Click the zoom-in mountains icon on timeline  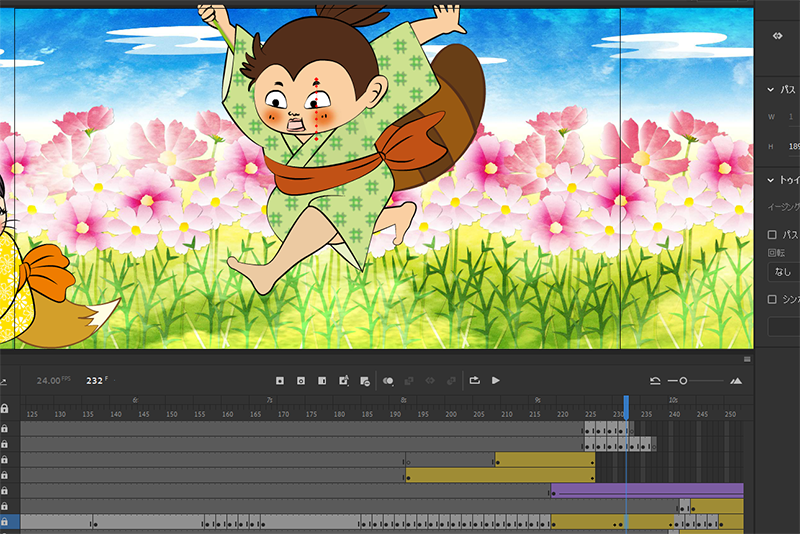point(736,381)
